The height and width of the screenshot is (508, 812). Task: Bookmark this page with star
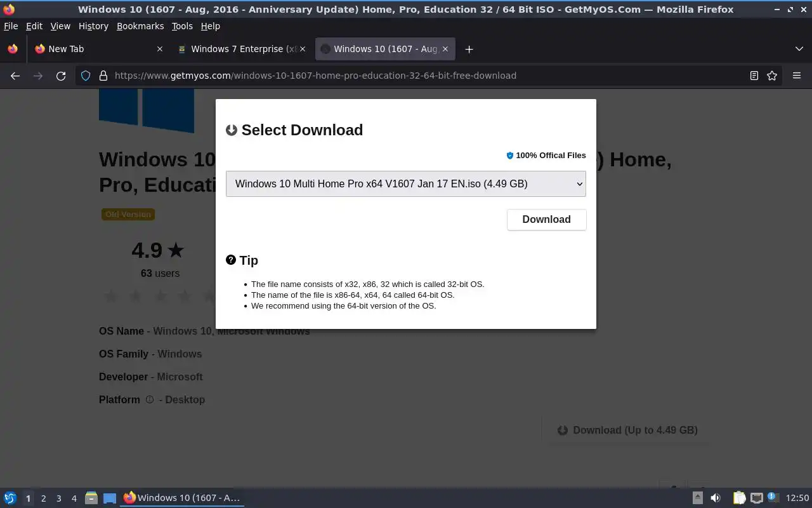pos(772,76)
